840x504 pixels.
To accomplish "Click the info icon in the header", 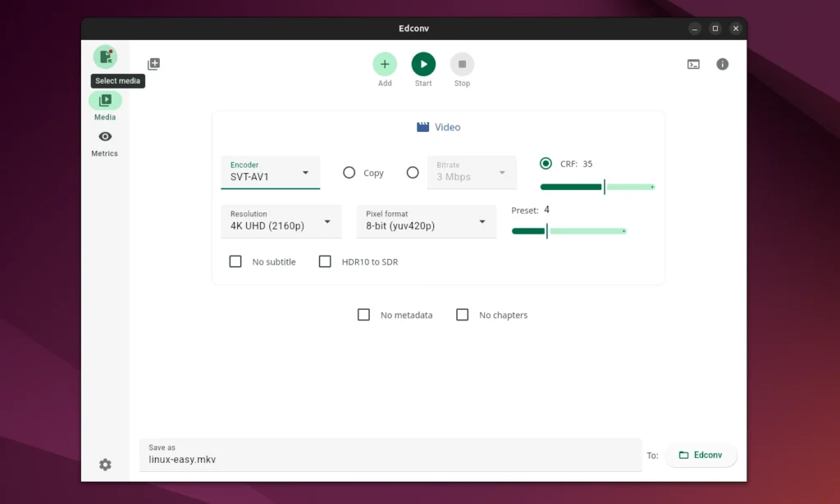I will (x=723, y=64).
